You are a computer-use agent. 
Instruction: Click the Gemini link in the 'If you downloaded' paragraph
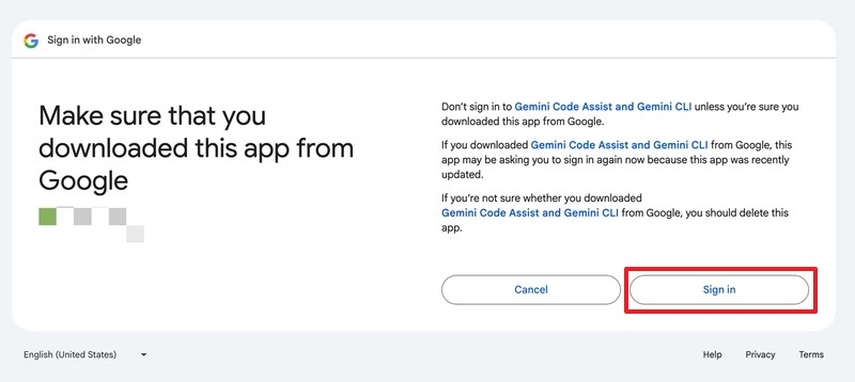(x=619, y=145)
